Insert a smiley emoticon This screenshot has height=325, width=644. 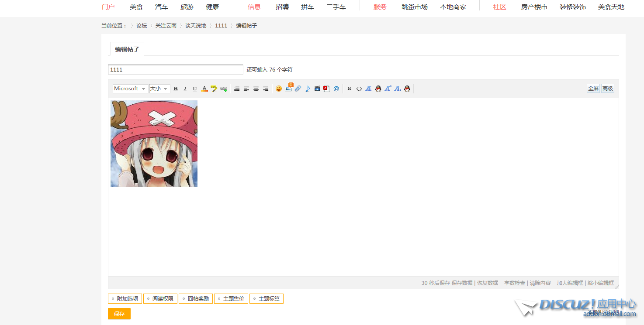[279, 89]
